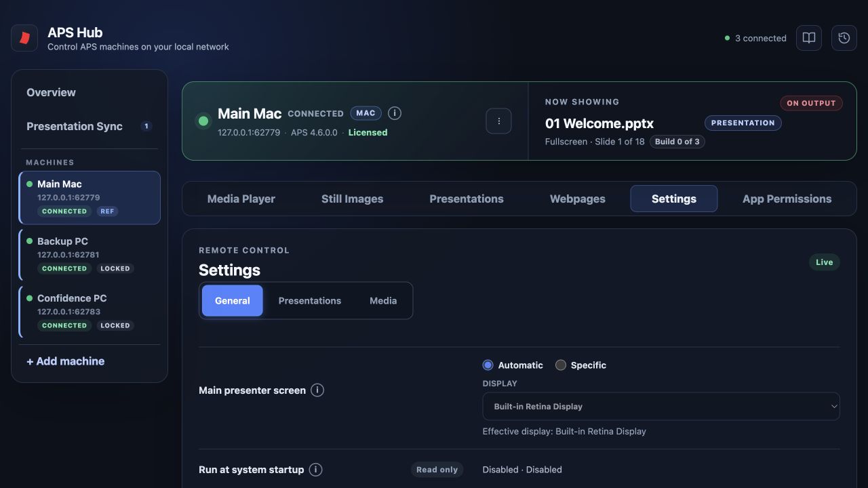Click the info icon beside MAC badge
The height and width of the screenshot is (488, 868).
(x=395, y=113)
